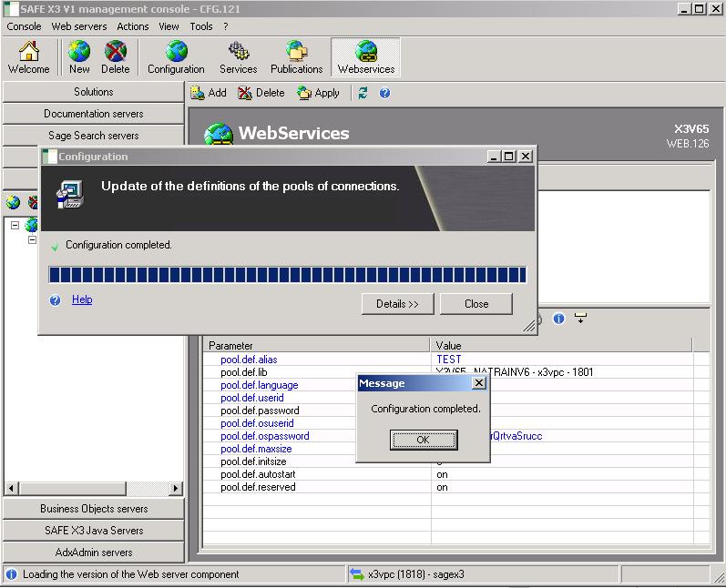Select the pool.def.reserved parameter
The width and height of the screenshot is (726, 588).
(x=258, y=487)
